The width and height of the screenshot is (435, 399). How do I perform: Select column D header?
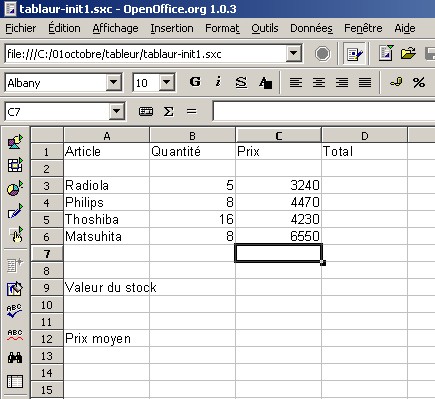pyautogui.click(x=364, y=135)
